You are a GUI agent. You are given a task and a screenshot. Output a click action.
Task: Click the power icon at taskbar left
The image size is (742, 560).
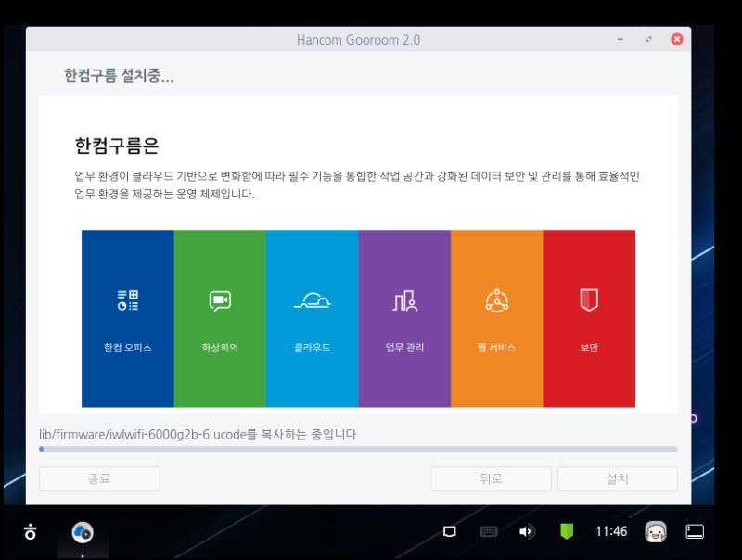tap(31, 532)
